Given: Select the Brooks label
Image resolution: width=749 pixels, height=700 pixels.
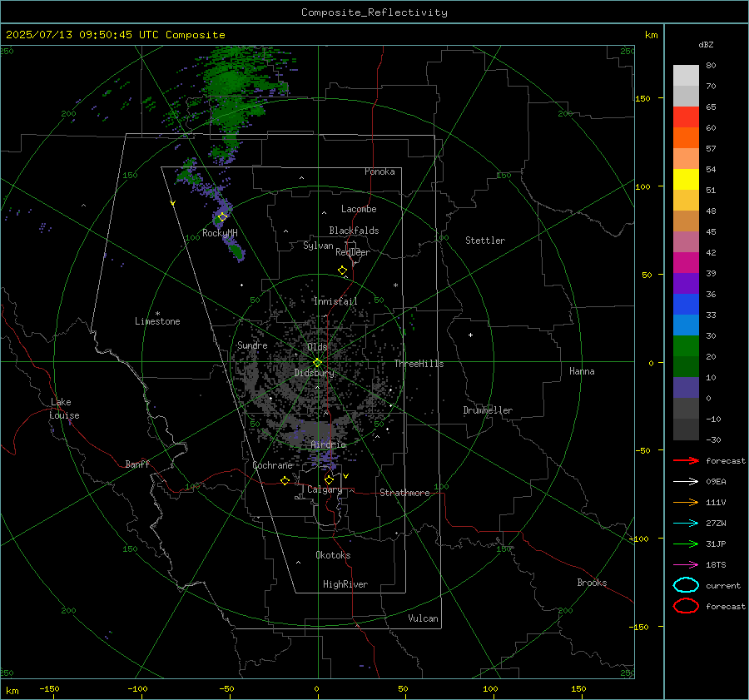Looking at the screenshot, I should point(592,583).
